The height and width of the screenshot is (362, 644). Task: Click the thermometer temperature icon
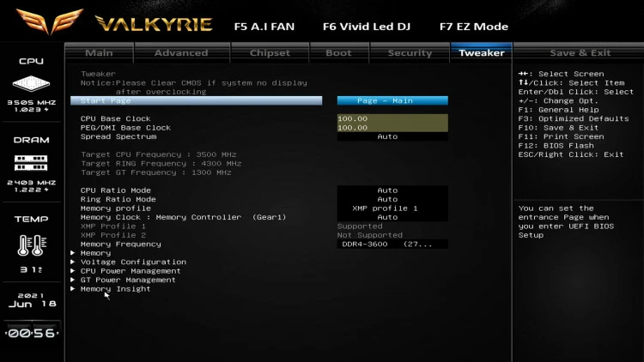[32, 245]
